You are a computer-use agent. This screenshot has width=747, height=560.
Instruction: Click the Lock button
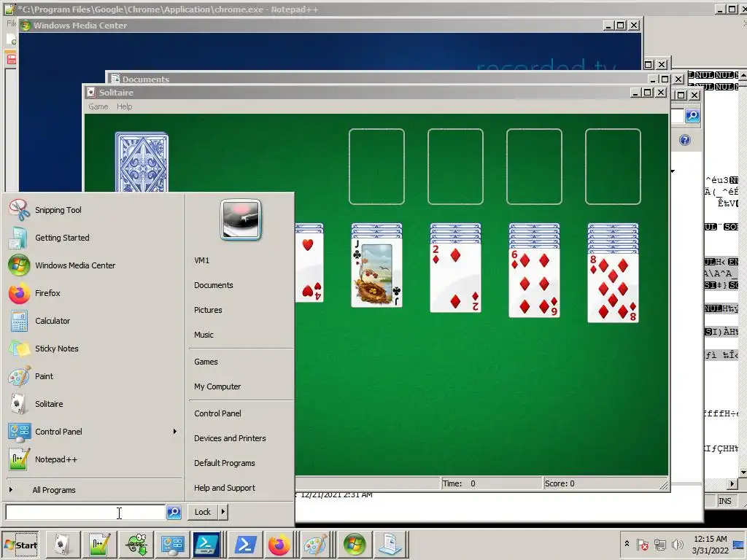click(203, 512)
